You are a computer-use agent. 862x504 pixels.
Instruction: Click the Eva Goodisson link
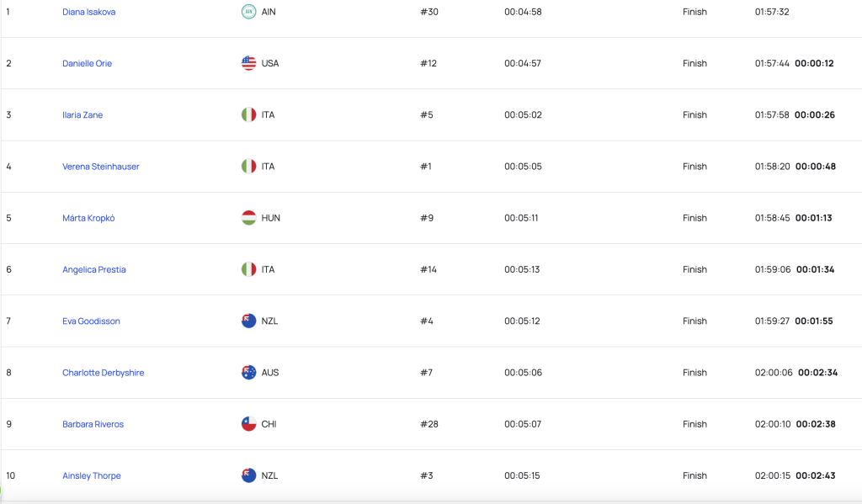(x=91, y=321)
